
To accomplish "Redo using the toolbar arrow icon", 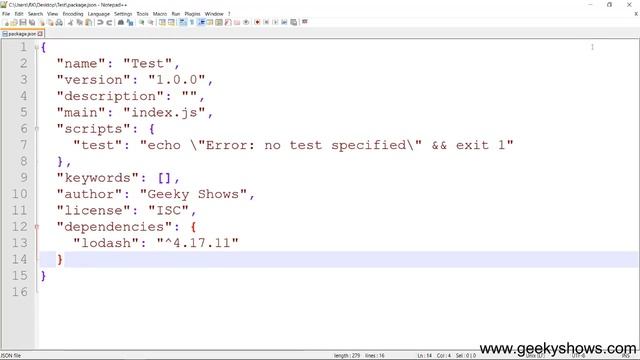I will 109,22.
